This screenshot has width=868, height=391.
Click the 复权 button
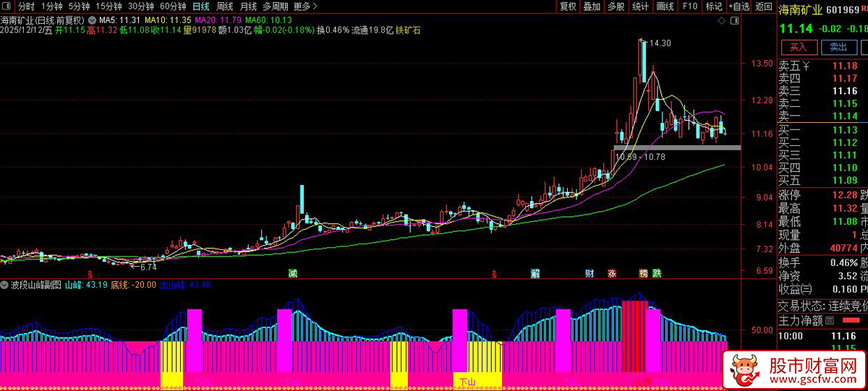click(x=569, y=7)
